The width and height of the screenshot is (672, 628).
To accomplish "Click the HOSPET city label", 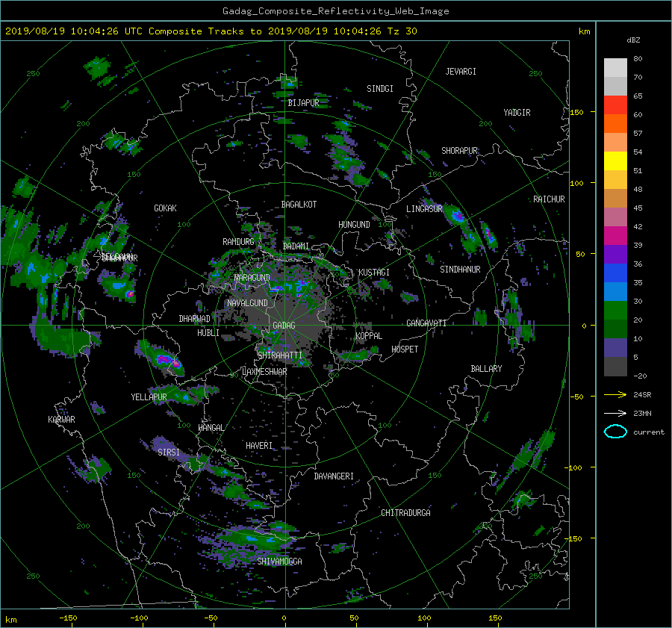I will tap(405, 349).
